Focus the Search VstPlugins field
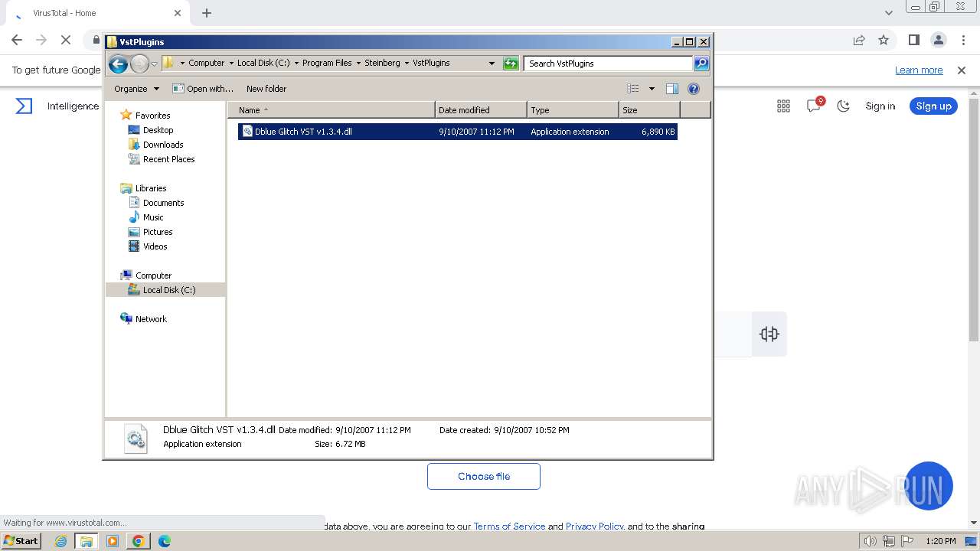 [608, 64]
